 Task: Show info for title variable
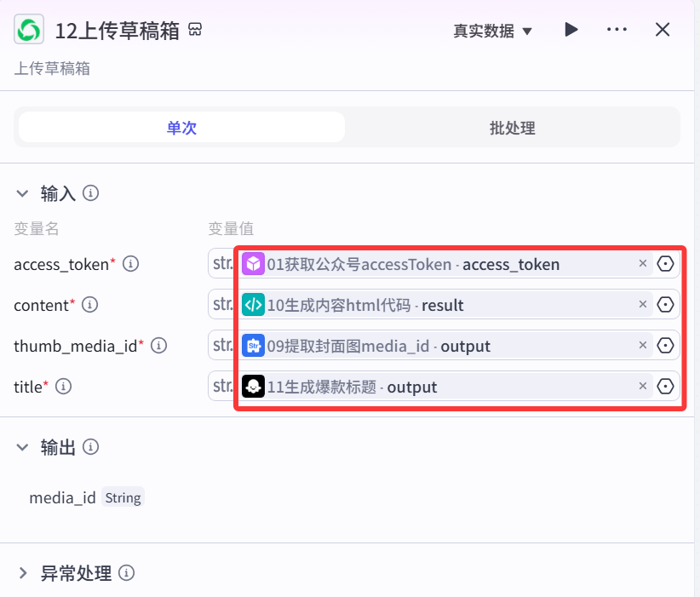(63, 387)
